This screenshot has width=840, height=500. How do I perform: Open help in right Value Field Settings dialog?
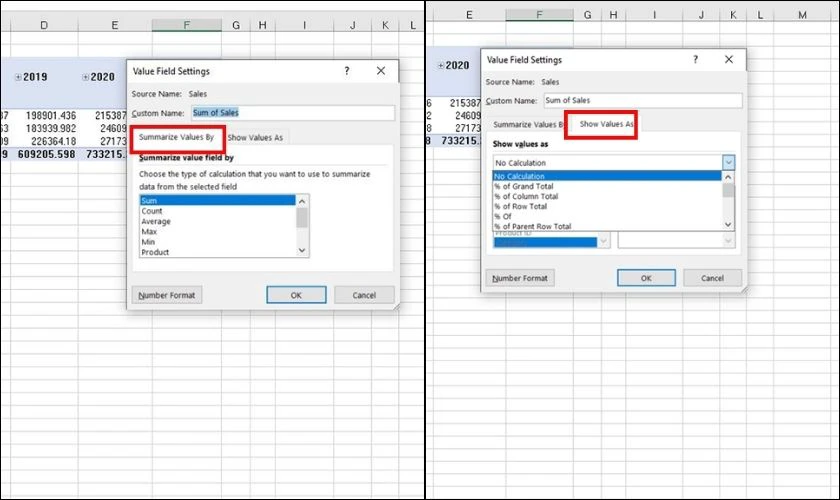(695, 59)
